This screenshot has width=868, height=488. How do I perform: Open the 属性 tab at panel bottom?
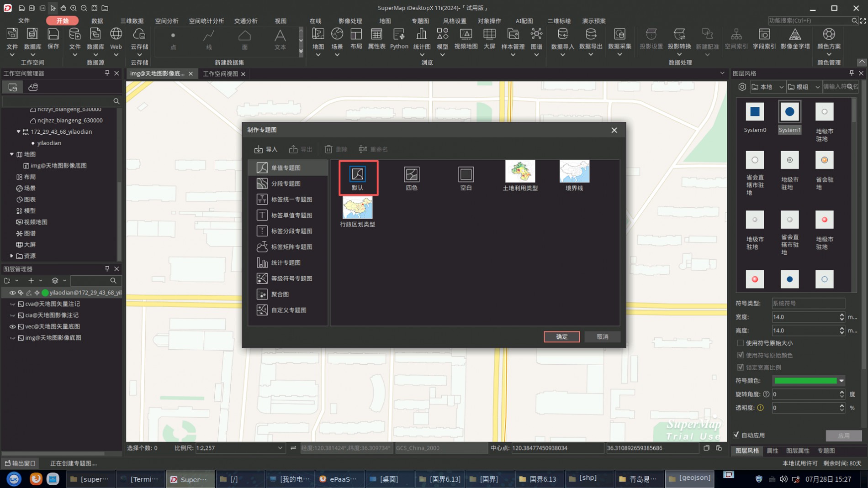(773, 451)
